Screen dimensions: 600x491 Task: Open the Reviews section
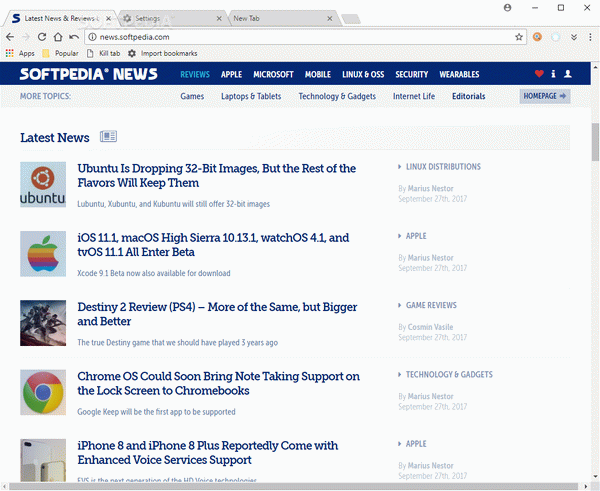[x=195, y=74]
